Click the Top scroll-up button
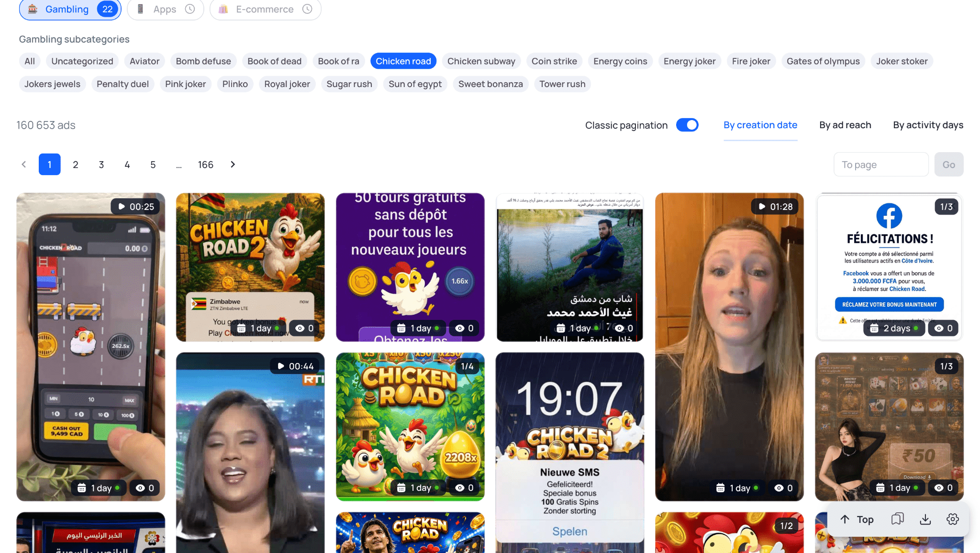This screenshot has height=553, width=980. (857, 520)
